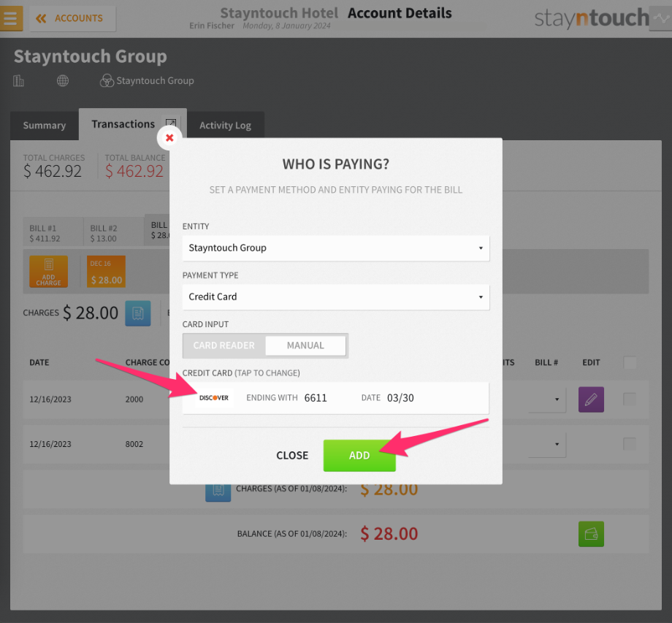Select Bill #2 tab $13.00
The height and width of the screenshot is (623, 672).
pos(113,233)
